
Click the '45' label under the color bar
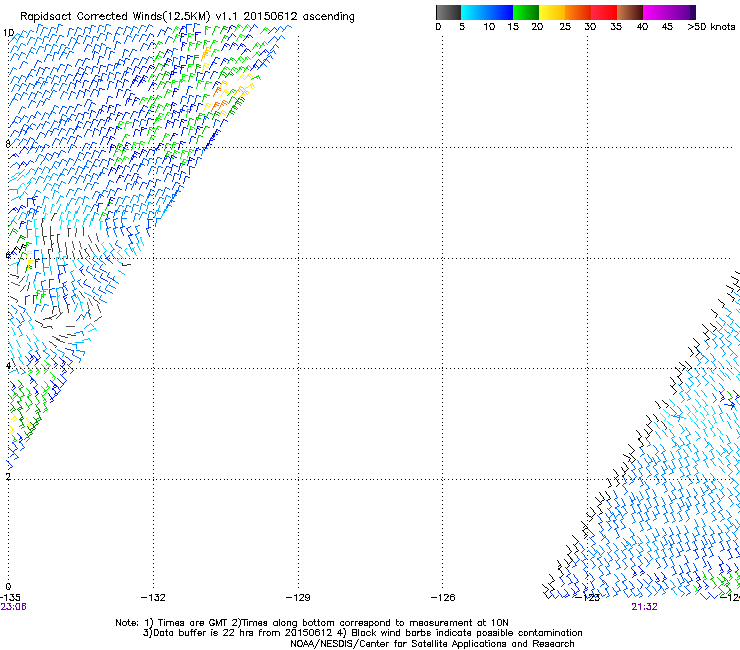[667, 27]
